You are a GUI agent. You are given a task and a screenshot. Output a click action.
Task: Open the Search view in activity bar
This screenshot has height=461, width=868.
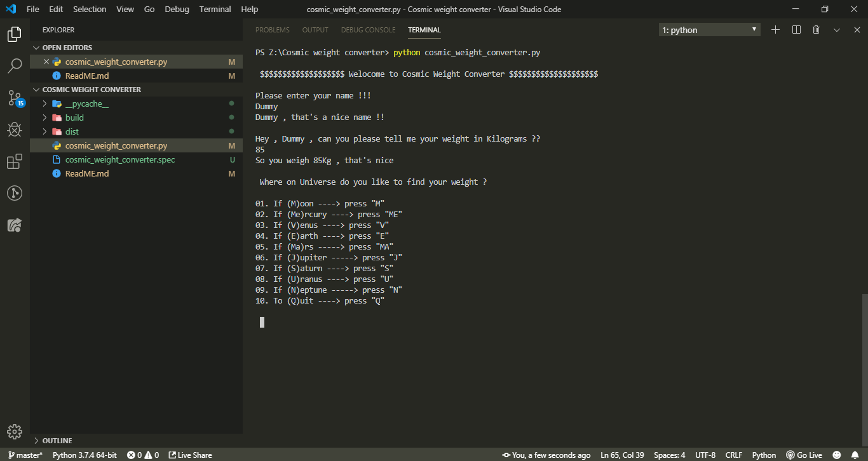[x=15, y=65]
